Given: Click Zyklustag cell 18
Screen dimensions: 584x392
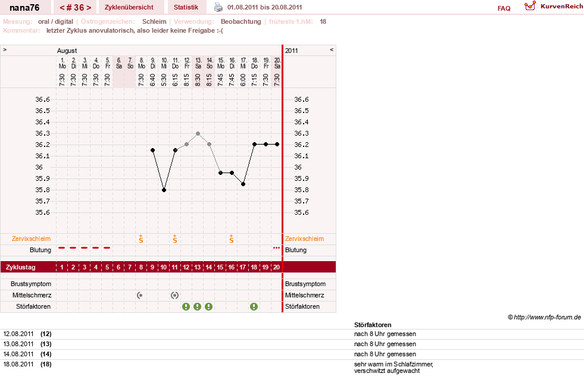Looking at the screenshot, I should pyautogui.click(x=254, y=267).
